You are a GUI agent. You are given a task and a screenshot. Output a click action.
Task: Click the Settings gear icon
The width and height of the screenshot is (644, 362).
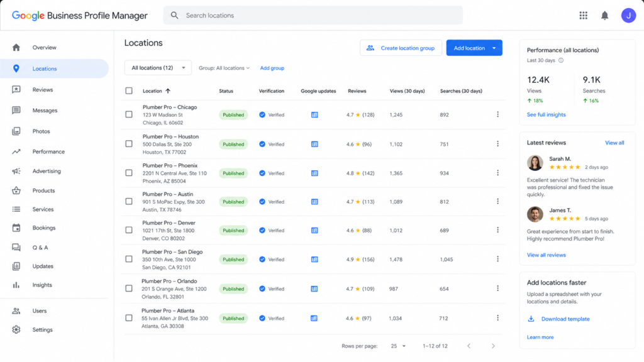pyautogui.click(x=16, y=329)
